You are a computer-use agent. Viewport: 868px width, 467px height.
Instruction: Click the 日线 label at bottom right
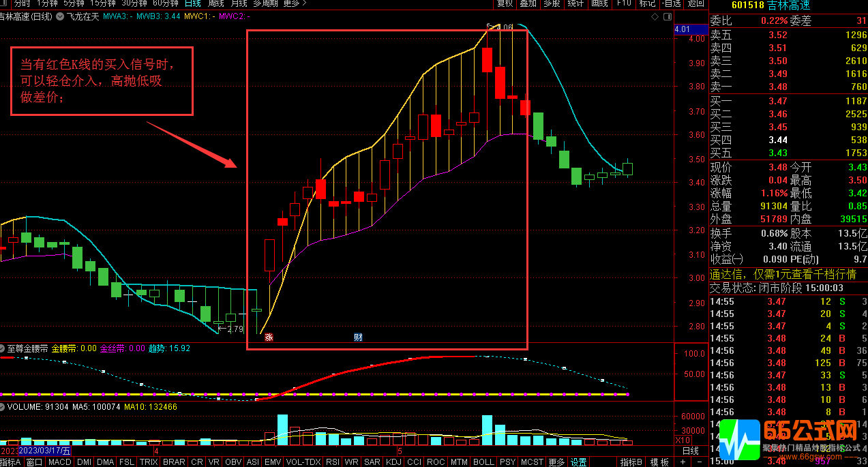(691, 451)
